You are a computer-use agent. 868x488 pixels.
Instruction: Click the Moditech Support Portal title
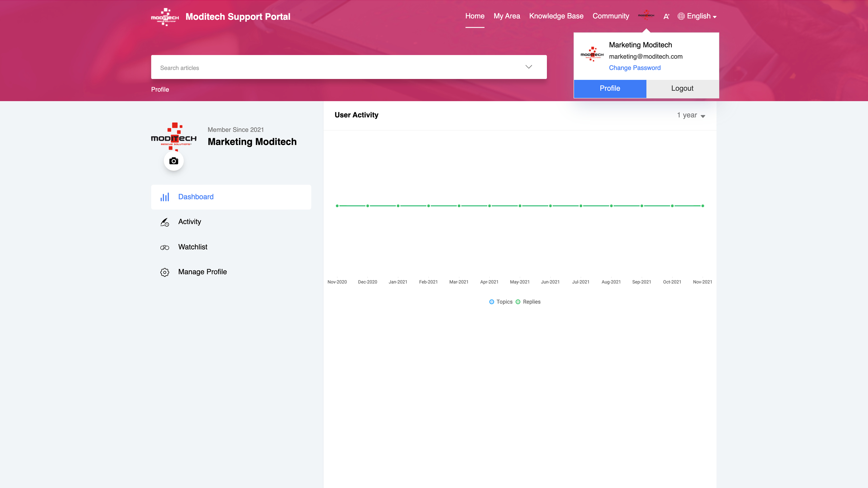[x=238, y=17]
